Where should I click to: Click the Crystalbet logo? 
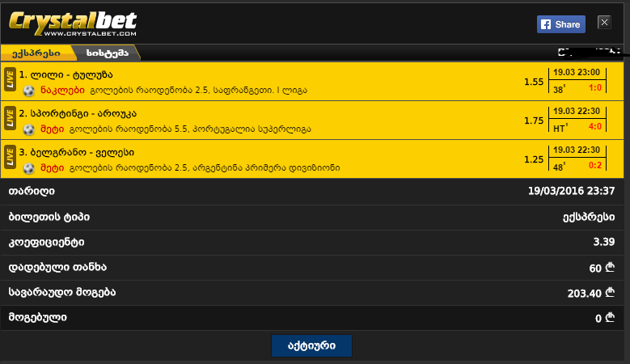pyautogui.click(x=73, y=23)
